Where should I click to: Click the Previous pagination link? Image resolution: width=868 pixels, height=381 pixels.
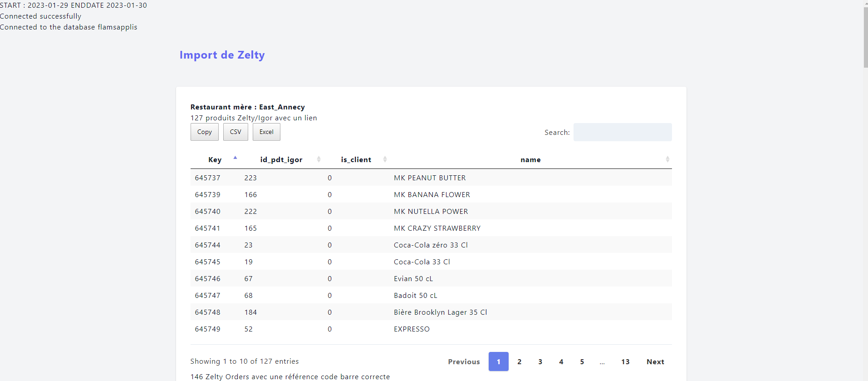[464, 362]
